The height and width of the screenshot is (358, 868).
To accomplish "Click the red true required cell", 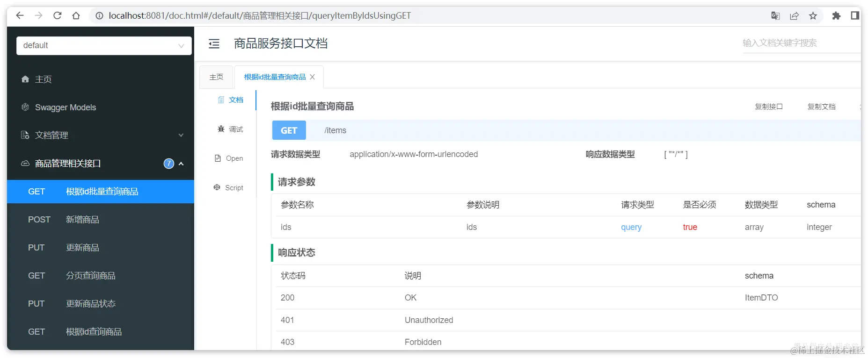I will pyautogui.click(x=690, y=227).
